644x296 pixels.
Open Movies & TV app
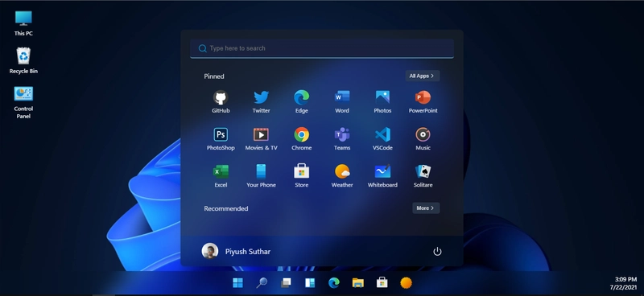pyautogui.click(x=261, y=139)
